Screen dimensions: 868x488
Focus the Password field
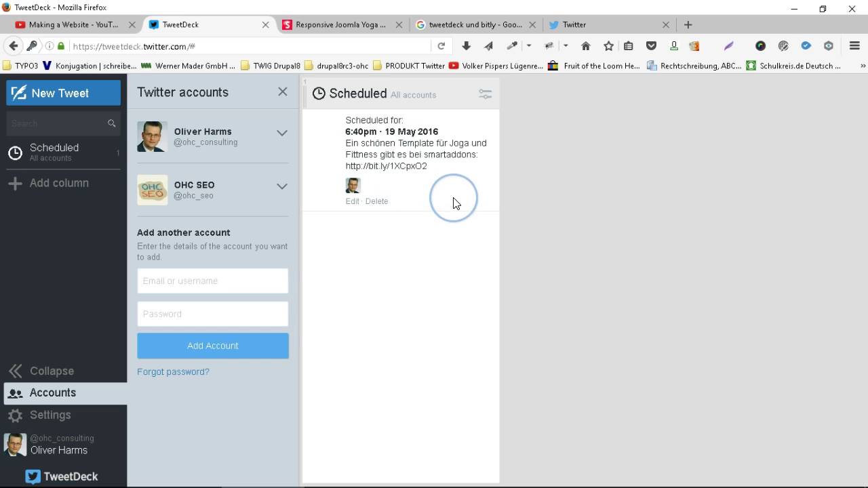(213, 314)
